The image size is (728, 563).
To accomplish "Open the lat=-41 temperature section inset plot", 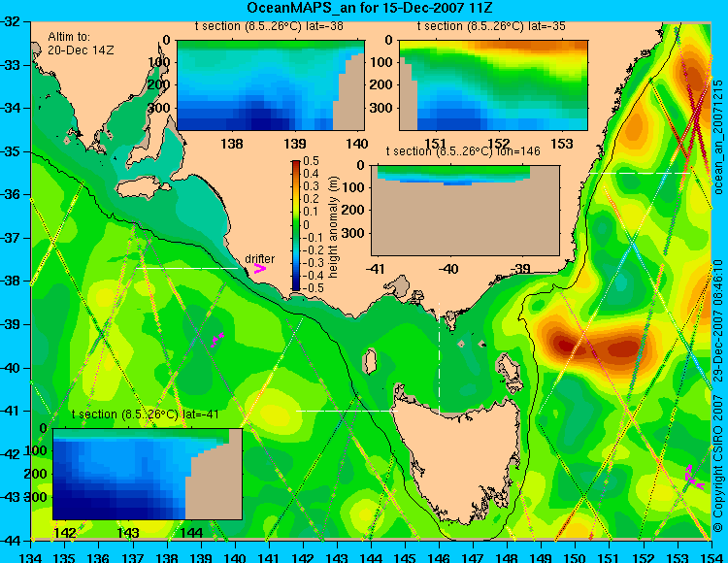I will (148, 474).
